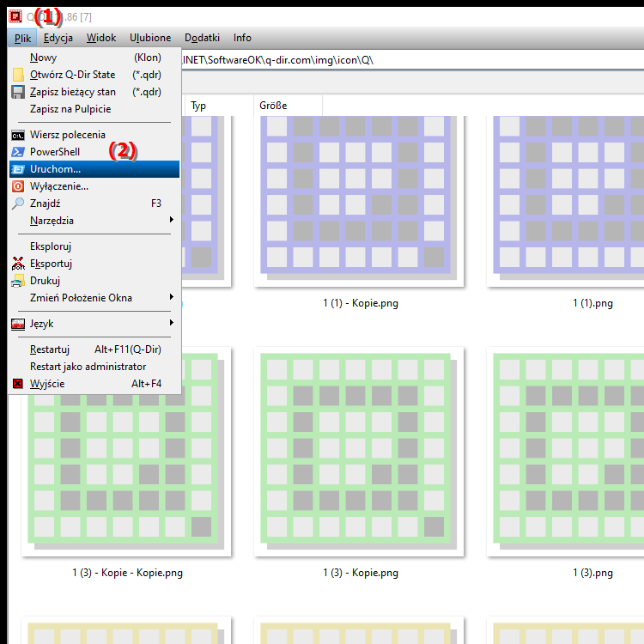
Task: Select thumbnail 1 (3).png
Action: (566, 452)
